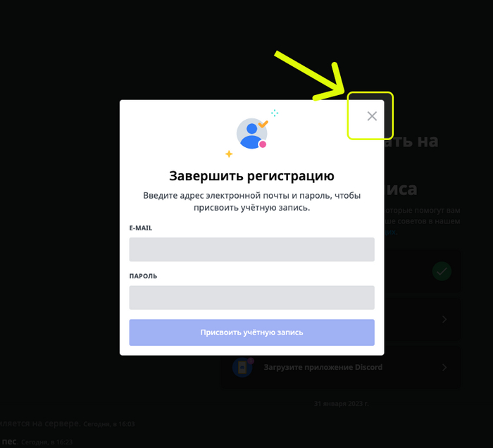
Task: Click the Завершить регистрацию heading
Action: (x=251, y=175)
